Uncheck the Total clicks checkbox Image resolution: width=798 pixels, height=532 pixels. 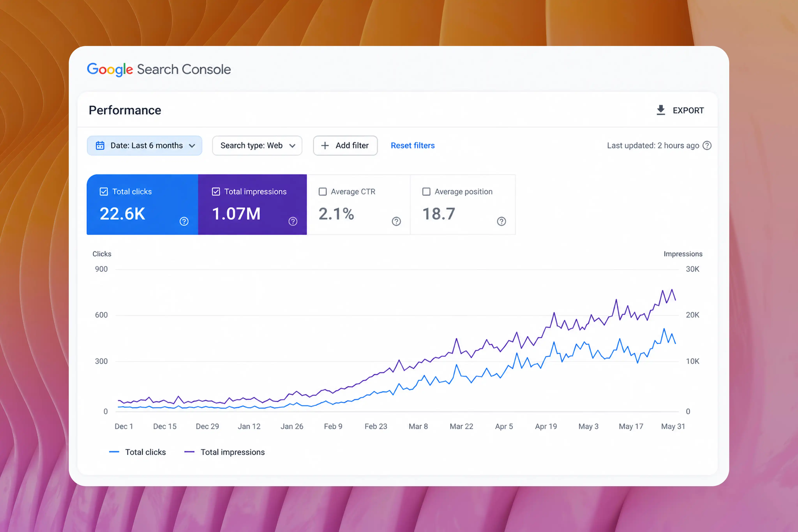[x=104, y=192]
